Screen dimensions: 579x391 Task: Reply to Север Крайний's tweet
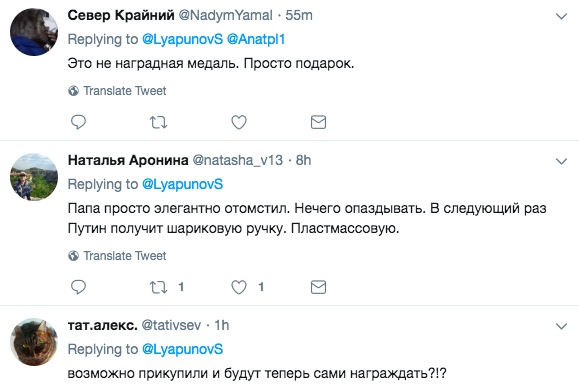pyautogui.click(x=78, y=122)
